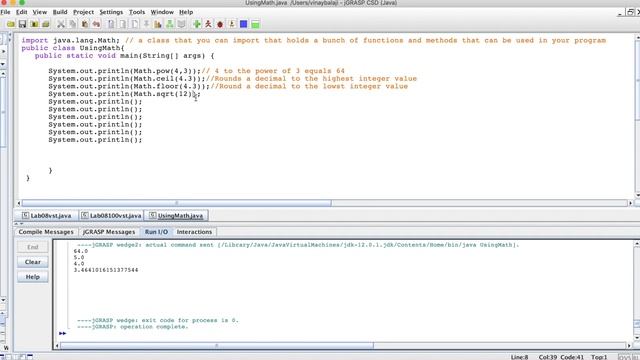Open the Edit menu

(x=22, y=12)
